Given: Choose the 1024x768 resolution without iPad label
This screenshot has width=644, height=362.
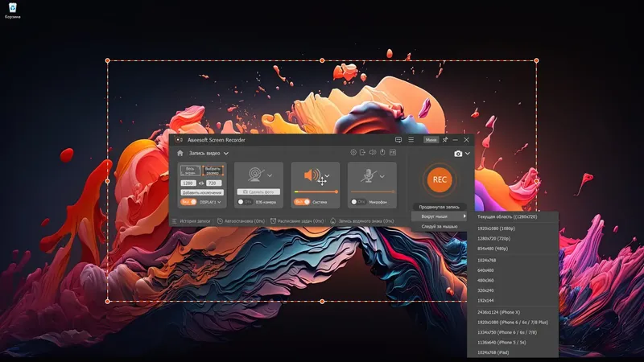Looking at the screenshot, I should click(x=513, y=260).
